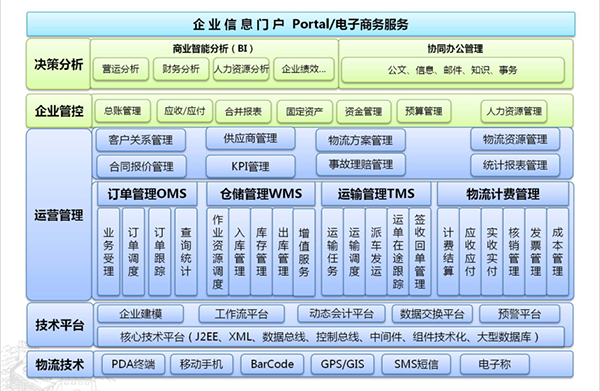Select the 数据交换平台 box
This screenshot has width=600, height=391.
432,314
